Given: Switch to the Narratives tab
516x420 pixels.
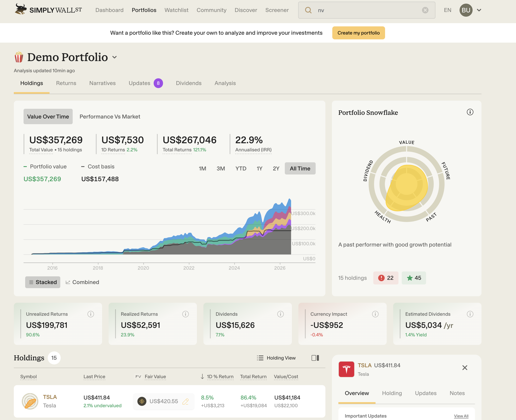Looking at the screenshot, I should pyautogui.click(x=102, y=83).
